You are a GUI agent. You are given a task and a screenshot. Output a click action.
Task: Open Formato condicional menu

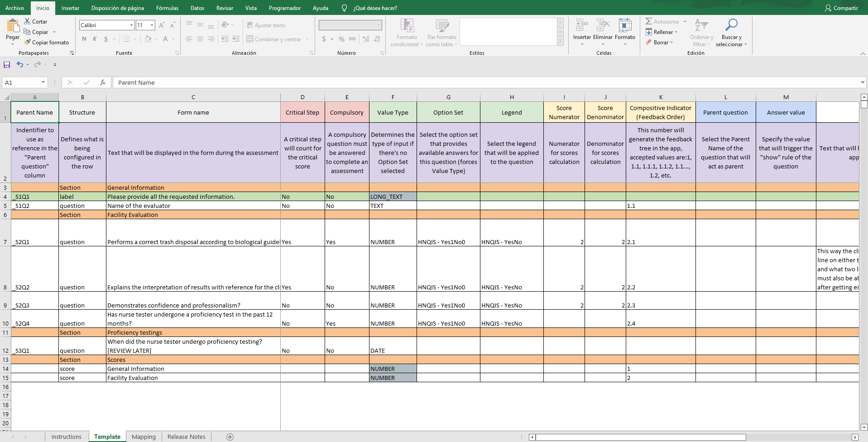pyautogui.click(x=407, y=33)
